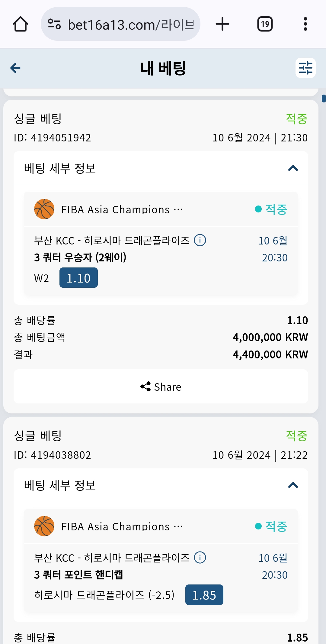Go back using the left arrow
This screenshot has width=326, height=644.
coord(15,68)
